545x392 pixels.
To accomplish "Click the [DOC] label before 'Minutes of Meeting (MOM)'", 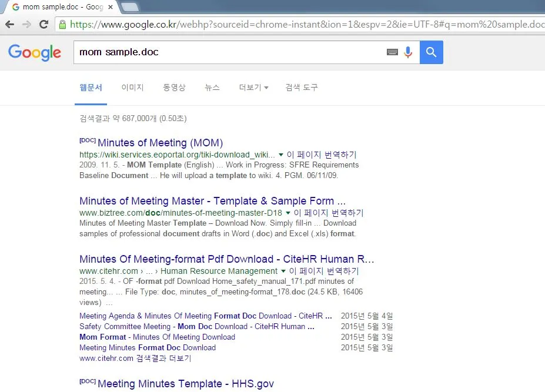I will tap(88, 140).
